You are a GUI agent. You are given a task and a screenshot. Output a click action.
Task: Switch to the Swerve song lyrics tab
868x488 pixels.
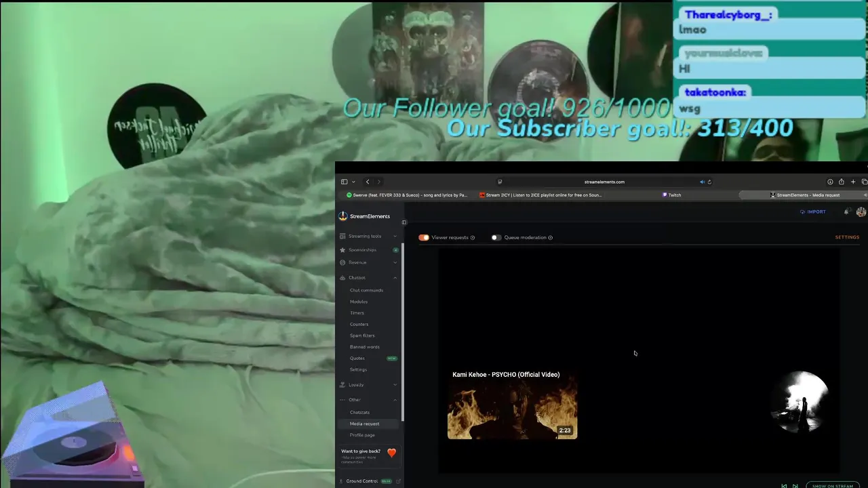(406, 195)
